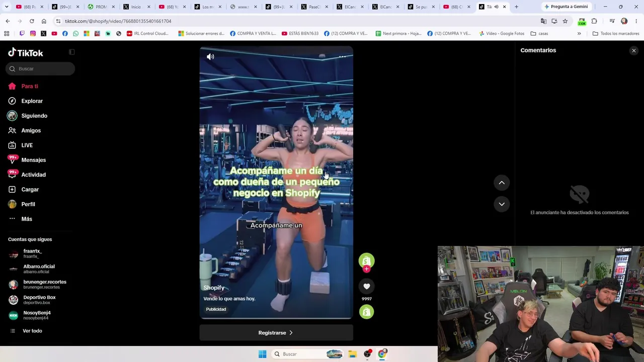Bookmark this page with the star icon
This screenshot has height=362, width=644.
(x=565, y=21)
